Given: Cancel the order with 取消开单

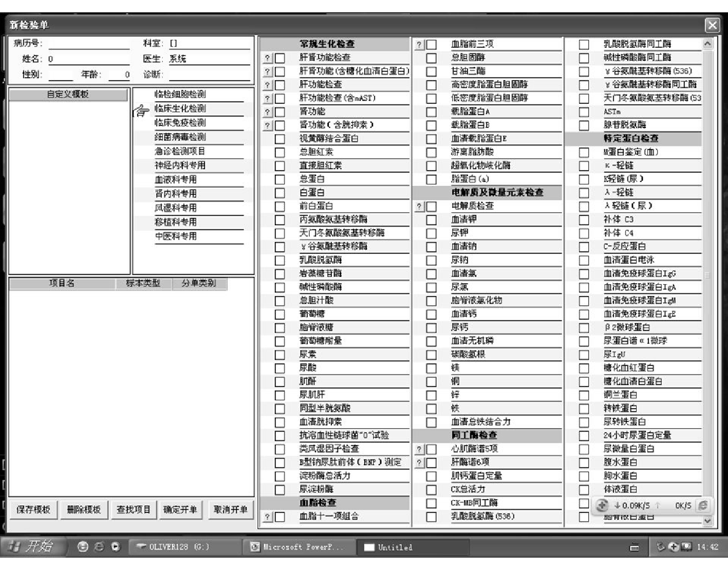Looking at the screenshot, I should coord(231,509).
